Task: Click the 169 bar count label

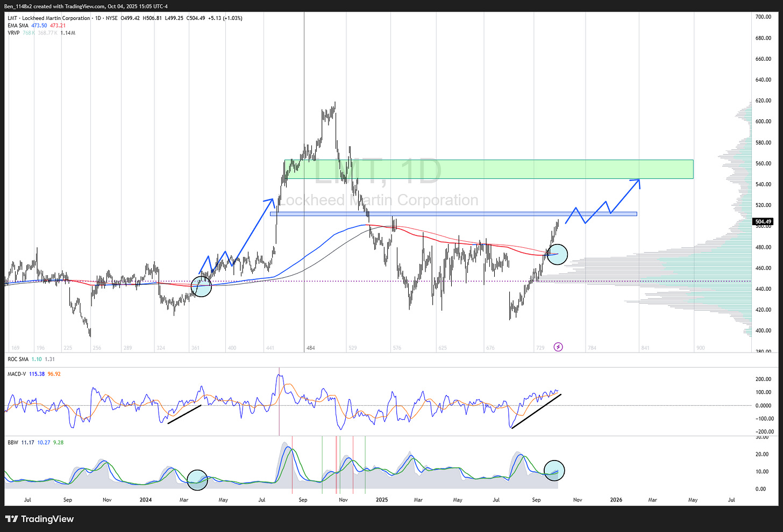Action: click(x=16, y=348)
